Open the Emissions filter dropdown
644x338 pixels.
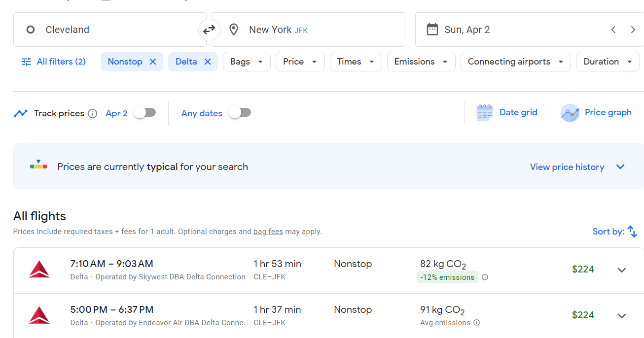click(x=421, y=62)
